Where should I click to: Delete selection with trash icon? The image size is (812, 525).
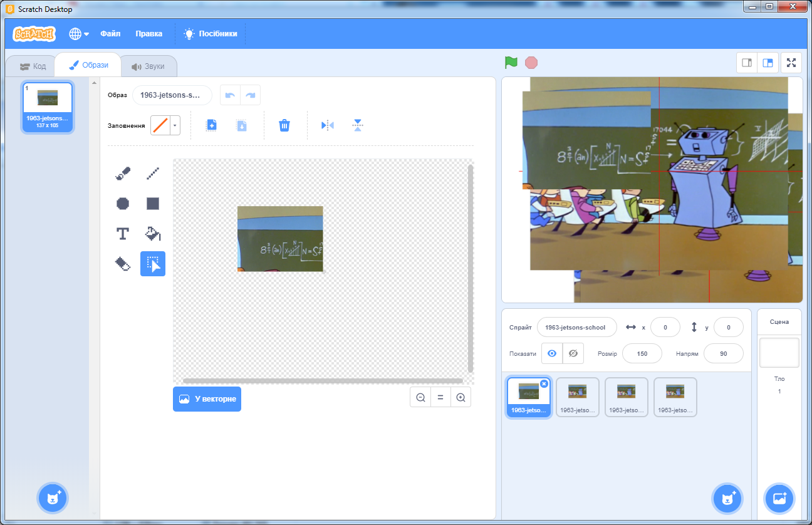point(284,125)
